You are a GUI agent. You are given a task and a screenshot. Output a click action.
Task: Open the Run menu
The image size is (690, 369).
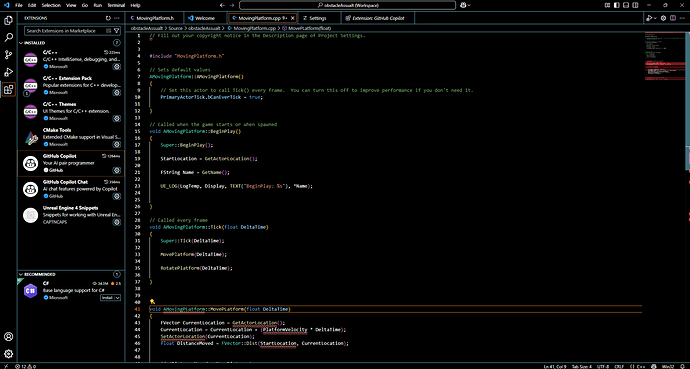(98, 5)
